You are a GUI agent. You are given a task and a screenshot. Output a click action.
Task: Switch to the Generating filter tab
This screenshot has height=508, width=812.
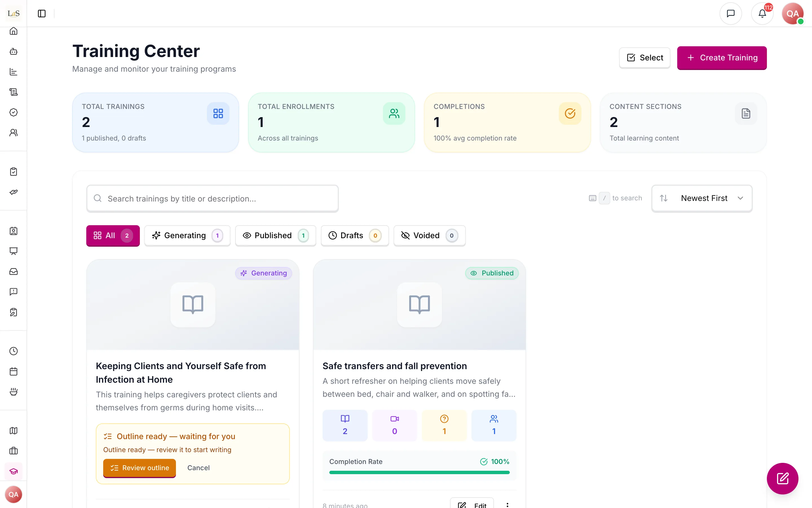(x=187, y=236)
